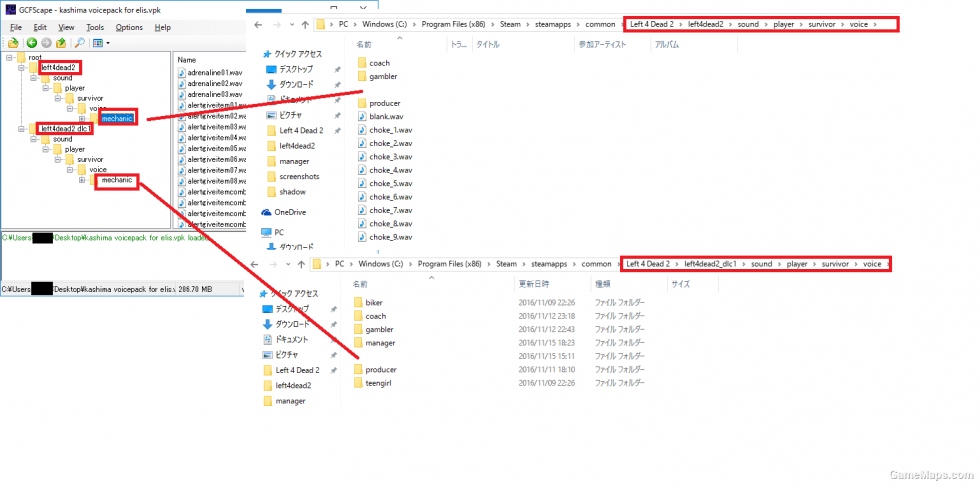Expand the mechanic node under left4dead2_dlc1

[82, 180]
